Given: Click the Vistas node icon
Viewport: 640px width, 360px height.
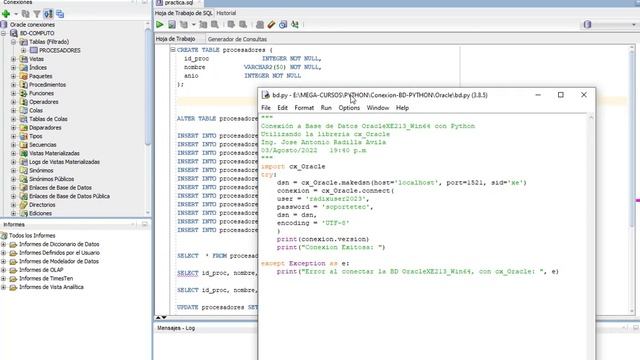Looking at the screenshot, I should coord(24,59).
